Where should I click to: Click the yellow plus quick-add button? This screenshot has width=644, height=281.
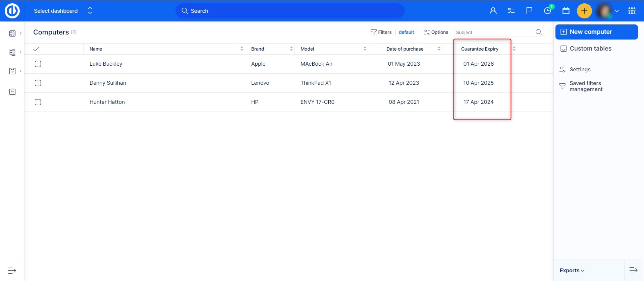pos(584,11)
